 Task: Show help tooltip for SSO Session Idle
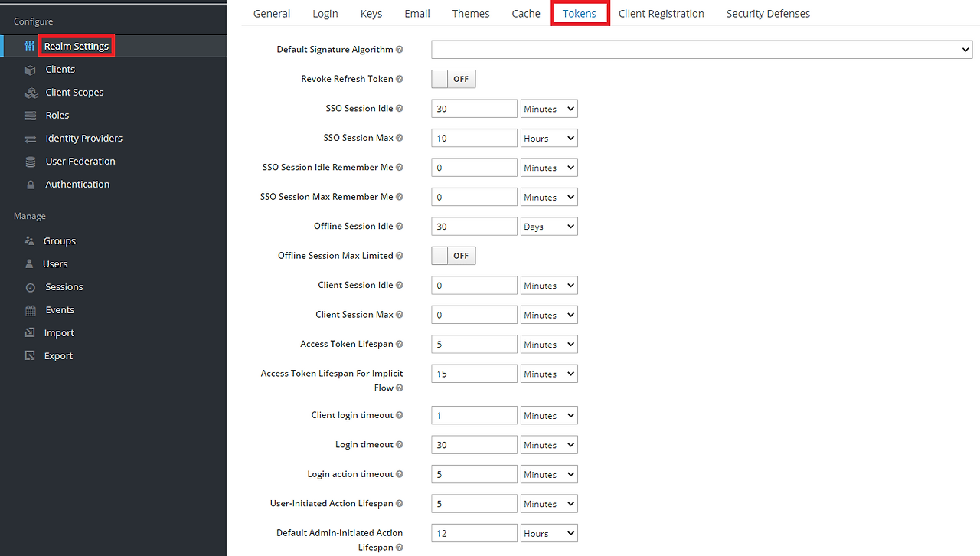pos(400,109)
